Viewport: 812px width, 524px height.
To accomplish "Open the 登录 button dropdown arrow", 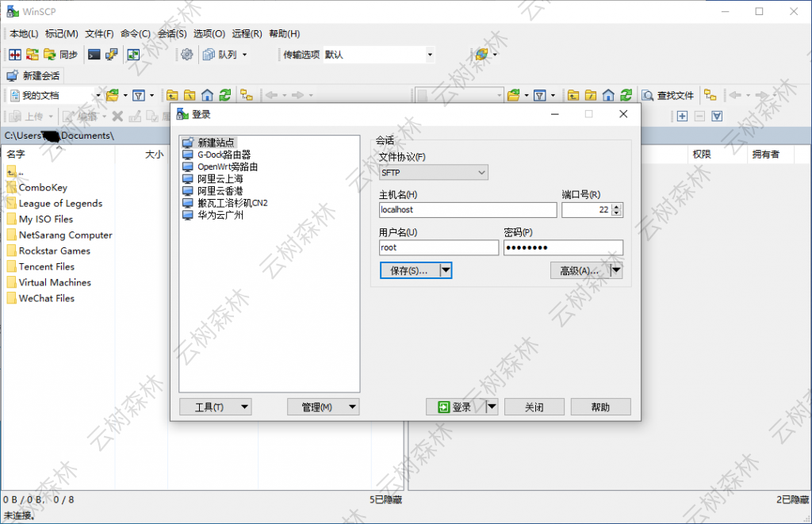I will coord(492,407).
